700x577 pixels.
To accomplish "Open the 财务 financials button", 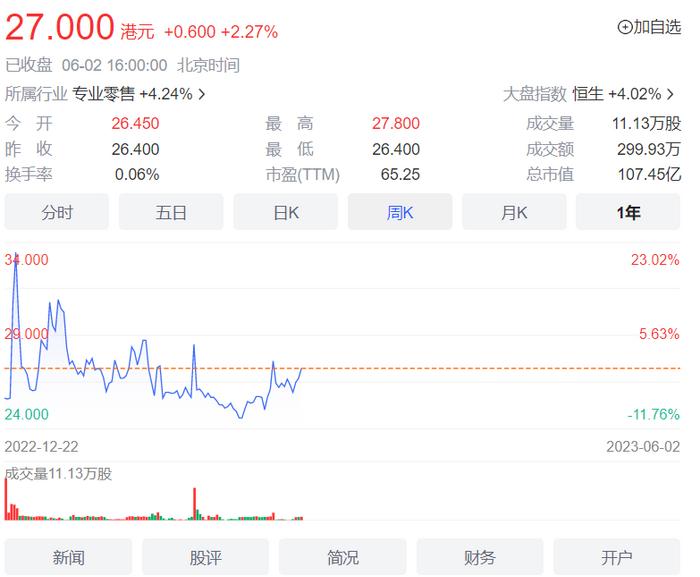I will (480, 557).
